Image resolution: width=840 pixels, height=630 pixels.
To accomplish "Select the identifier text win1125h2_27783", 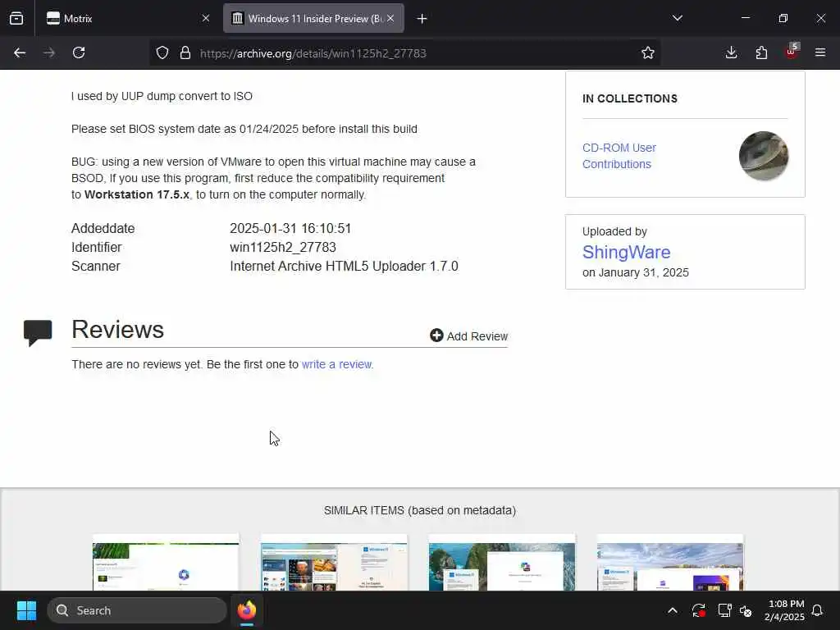I will tap(283, 248).
